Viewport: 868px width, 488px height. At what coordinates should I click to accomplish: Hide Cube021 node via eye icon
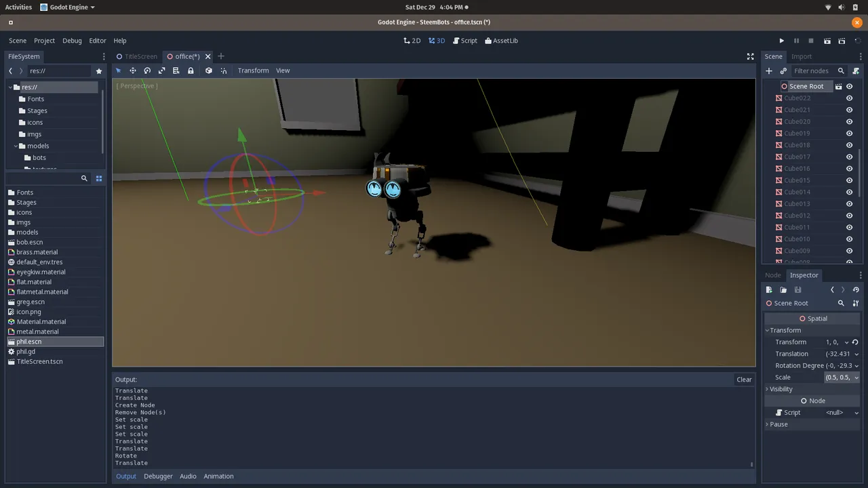(849, 110)
